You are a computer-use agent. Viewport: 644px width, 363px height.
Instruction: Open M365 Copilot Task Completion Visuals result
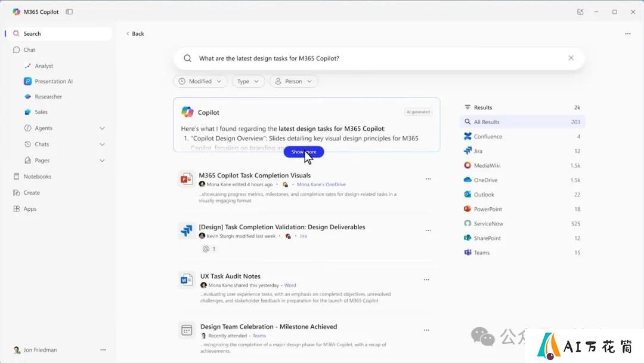coord(255,176)
